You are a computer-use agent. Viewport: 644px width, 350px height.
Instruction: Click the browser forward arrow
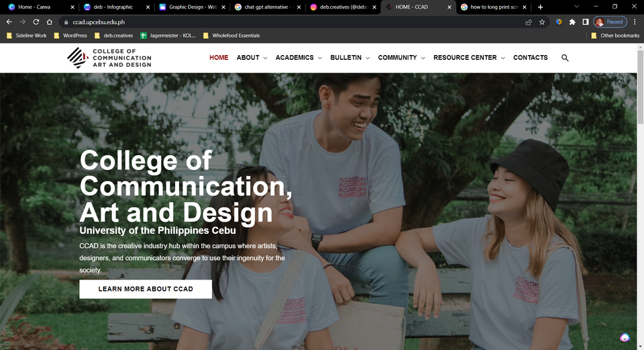tap(23, 21)
